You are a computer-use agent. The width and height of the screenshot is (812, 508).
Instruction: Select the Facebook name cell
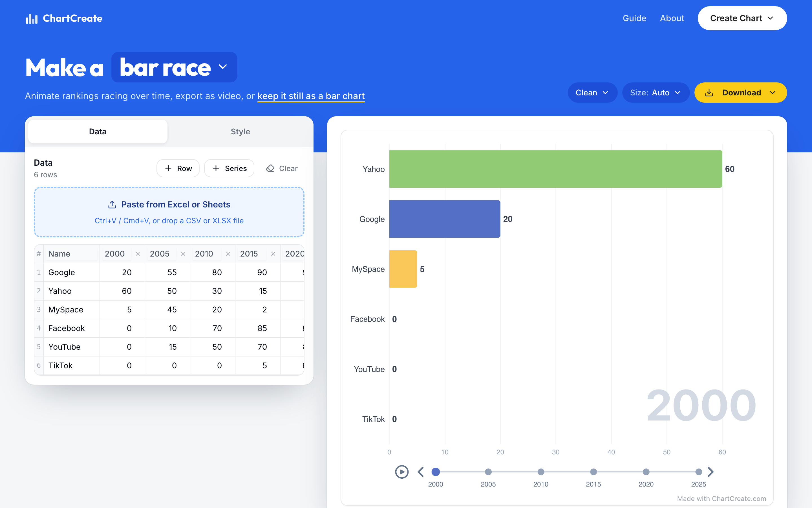point(71,328)
